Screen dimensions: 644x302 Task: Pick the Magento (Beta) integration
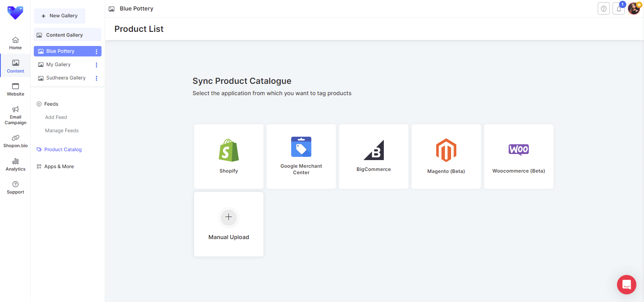446,150
